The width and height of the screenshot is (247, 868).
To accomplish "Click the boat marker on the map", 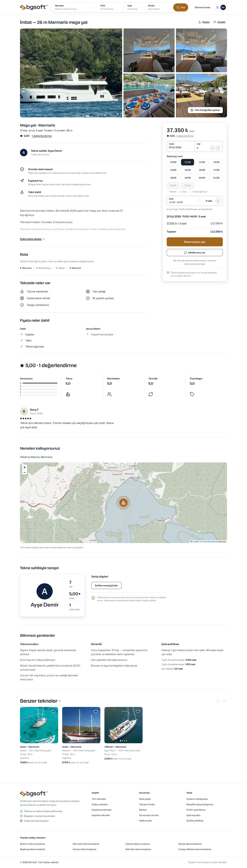I will [124, 503].
